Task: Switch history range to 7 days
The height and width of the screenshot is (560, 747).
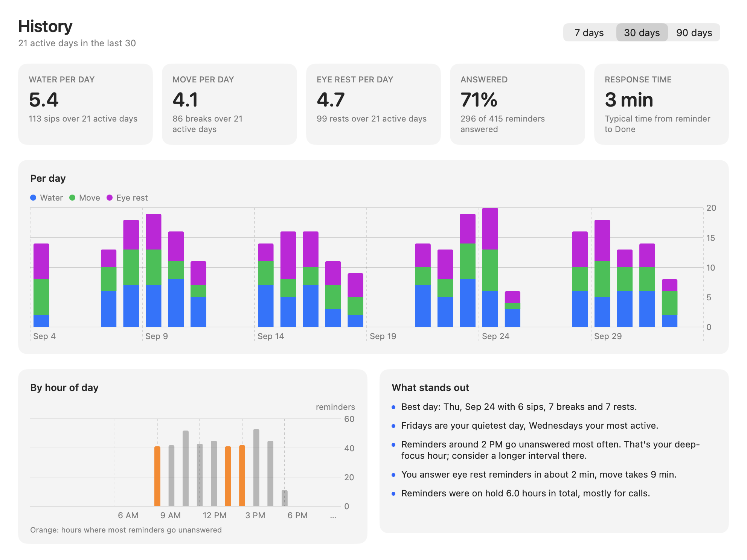Action: (589, 33)
